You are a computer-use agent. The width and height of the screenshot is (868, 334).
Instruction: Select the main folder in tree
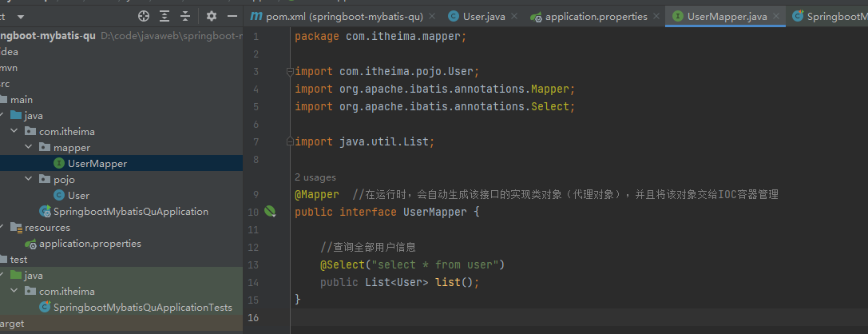[x=22, y=100]
